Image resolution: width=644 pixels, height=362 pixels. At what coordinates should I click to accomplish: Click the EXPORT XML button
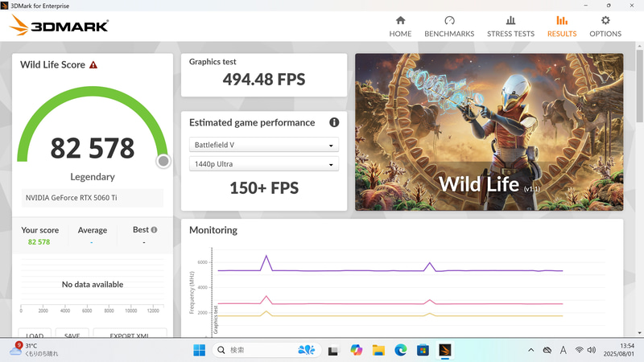(x=130, y=334)
